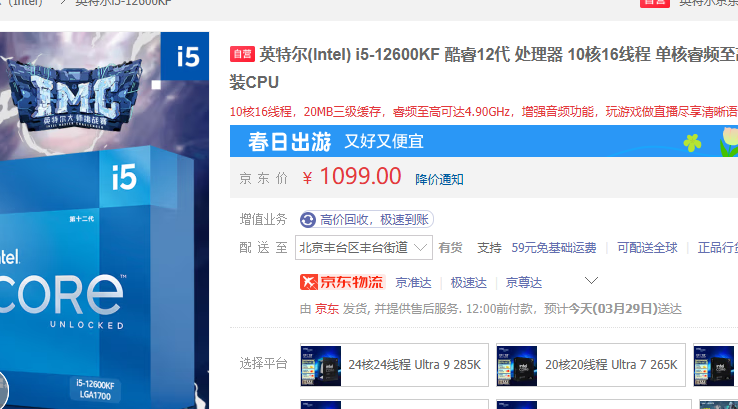738x409 pixels.
Task: Open the 可配送全球 global delivery link
Action: (x=647, y=248)
